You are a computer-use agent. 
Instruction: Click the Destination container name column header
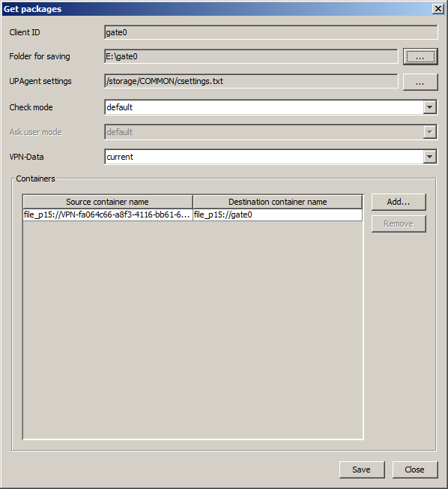(x=278, y=202)
